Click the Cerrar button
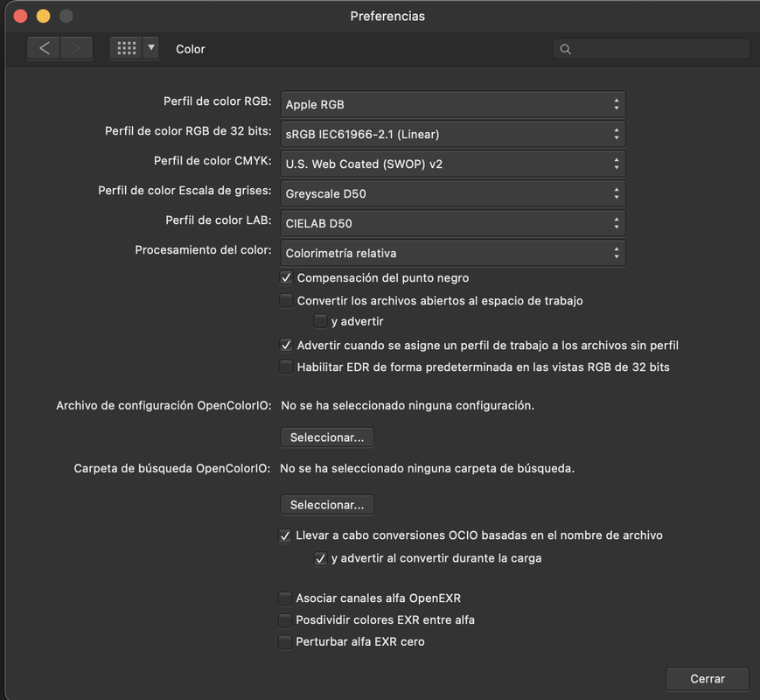 point(708,679)
